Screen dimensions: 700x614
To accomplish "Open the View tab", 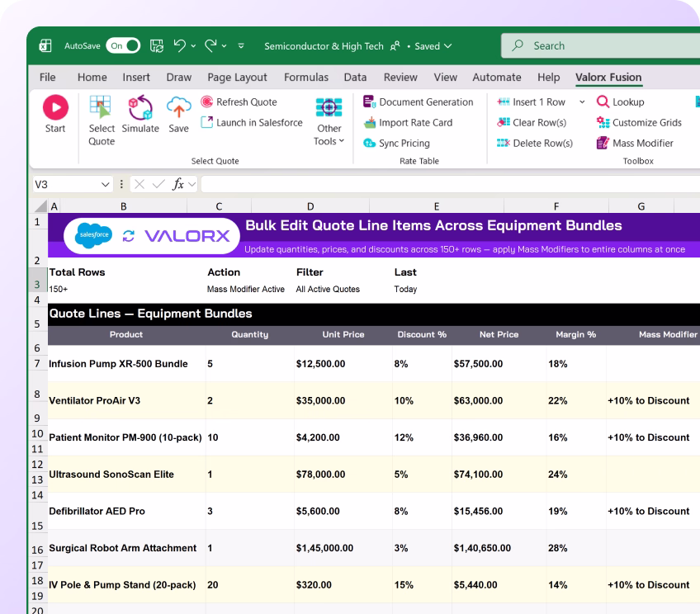I will [x=446, y=78].
